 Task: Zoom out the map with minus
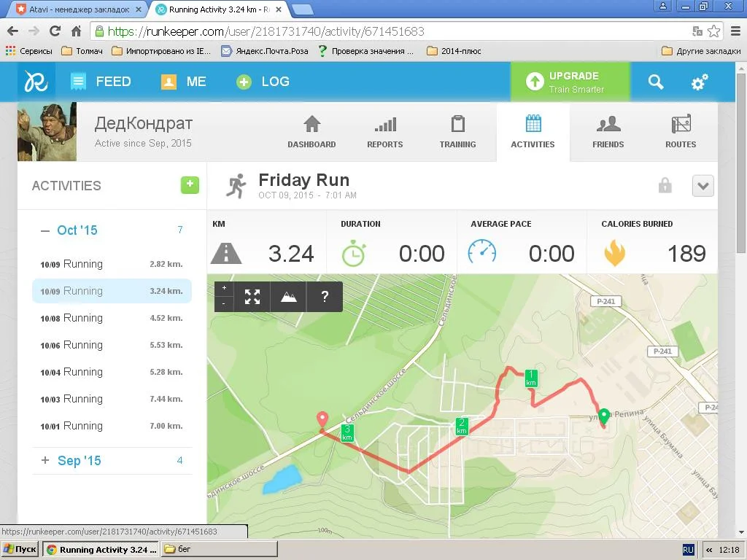click(x=225, y=304)
